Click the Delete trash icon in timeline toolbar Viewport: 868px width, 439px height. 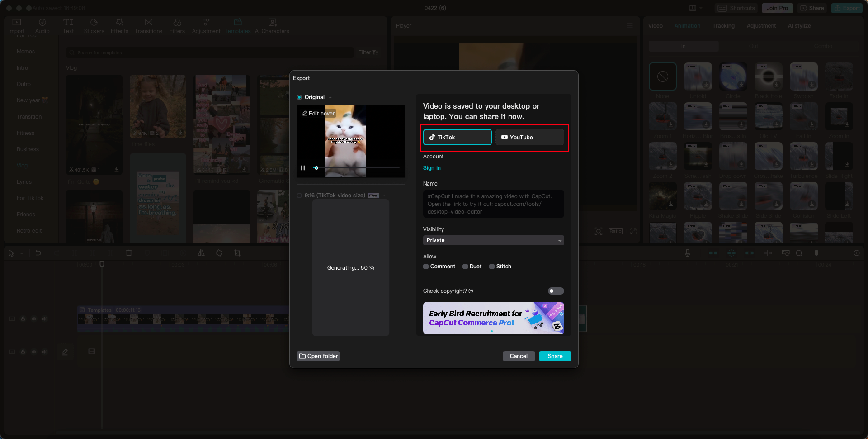click(x=129, y=253)
